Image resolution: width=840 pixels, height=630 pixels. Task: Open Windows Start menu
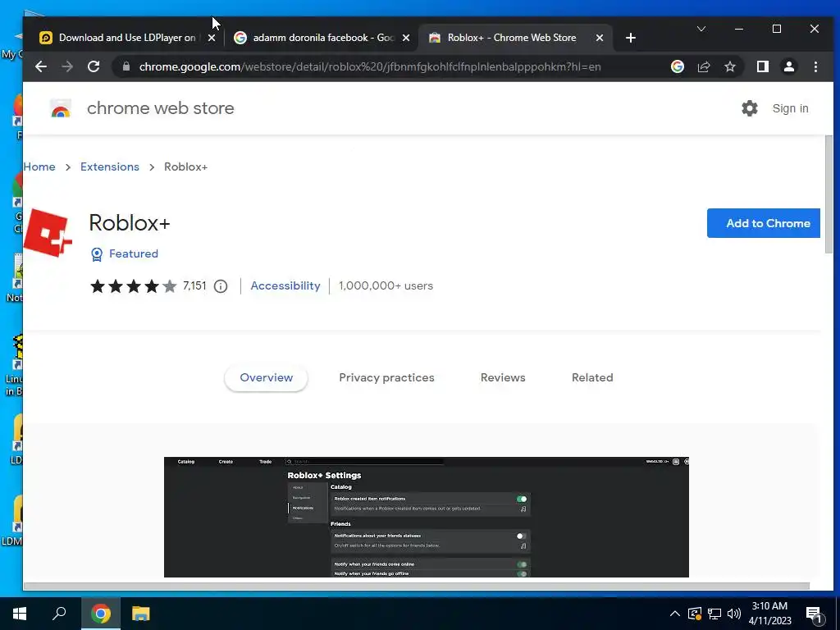pos(20,614)
